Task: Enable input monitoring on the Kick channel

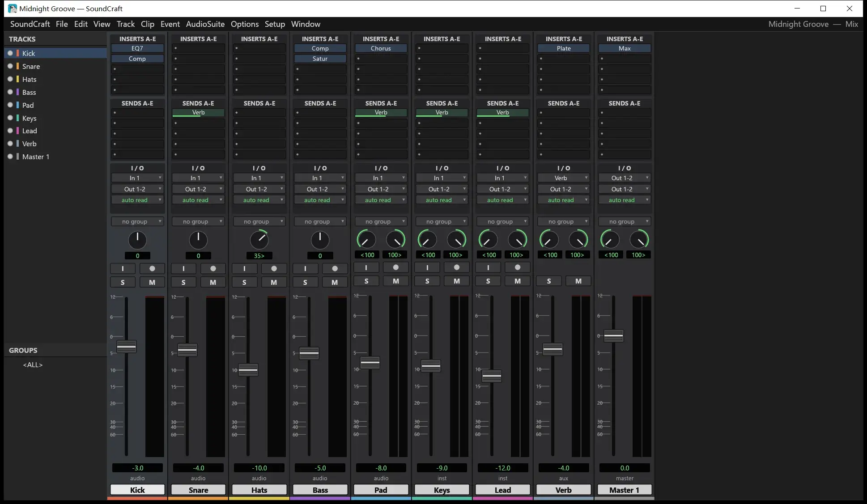Action: coord(123,268)
